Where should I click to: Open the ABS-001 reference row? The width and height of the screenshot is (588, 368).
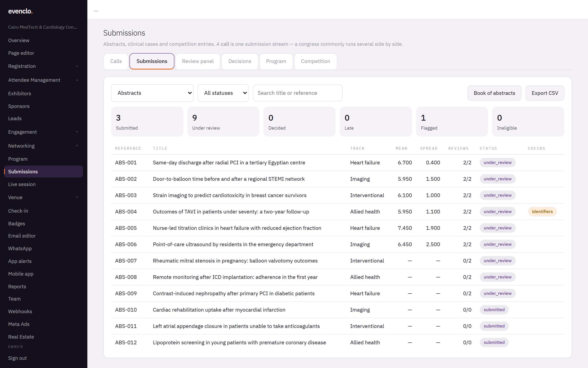[337, 163]
